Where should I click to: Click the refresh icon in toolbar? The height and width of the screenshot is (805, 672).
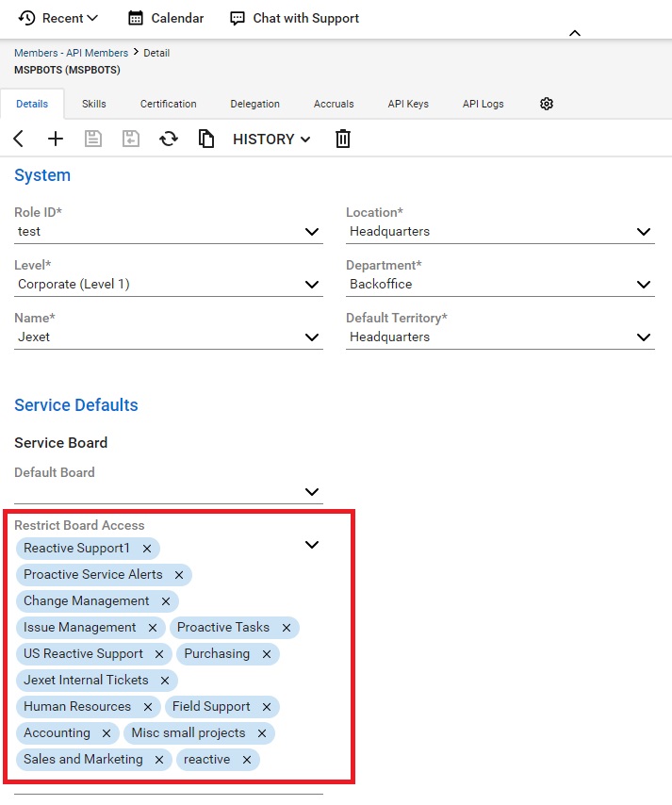[x=169, y=139]
